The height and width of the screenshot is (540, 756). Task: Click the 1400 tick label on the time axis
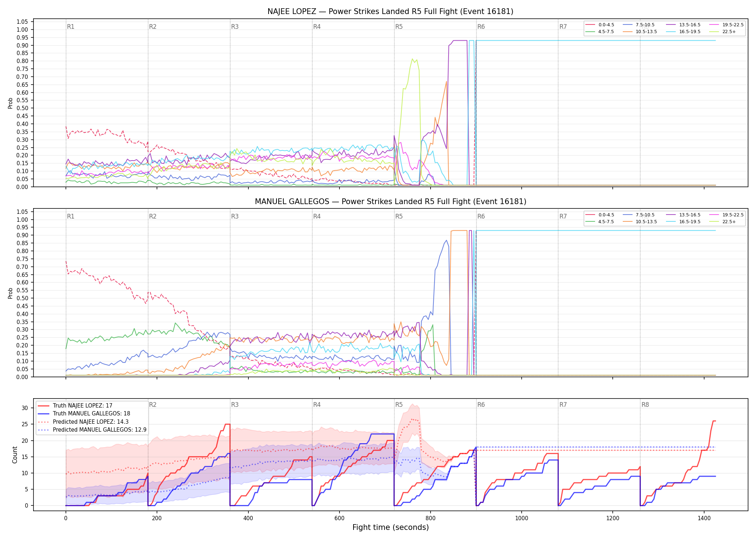point(704,518)
